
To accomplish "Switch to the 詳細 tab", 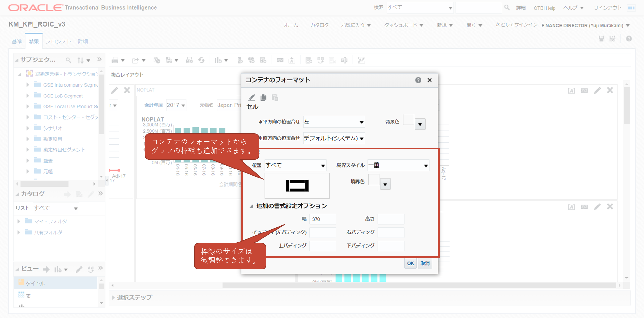I will [x=83, y=41].
